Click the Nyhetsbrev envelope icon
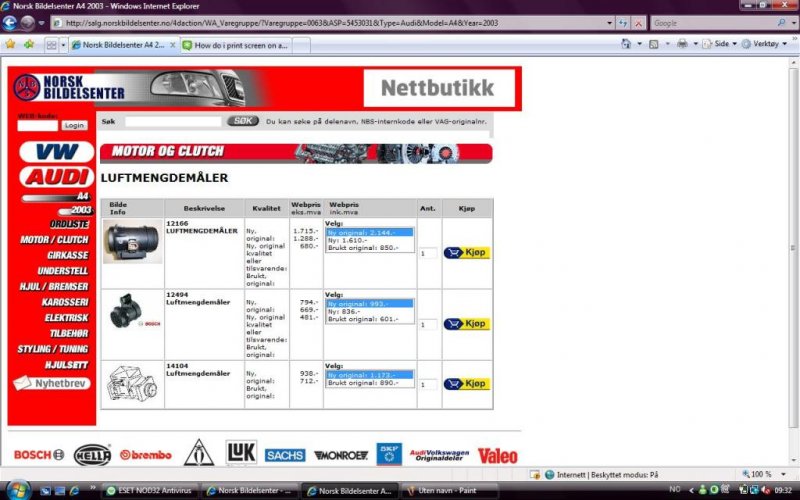The image size is (800, 500). (x=24, y=383)
